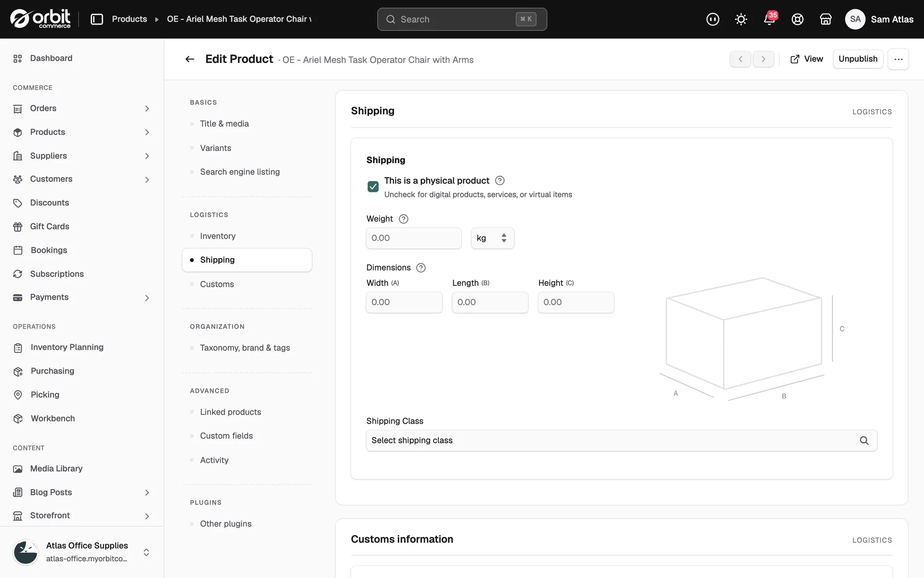Click the Dimensions help question icon
Viewport: 924px width, 578px height.
click(x=421, y=268)
